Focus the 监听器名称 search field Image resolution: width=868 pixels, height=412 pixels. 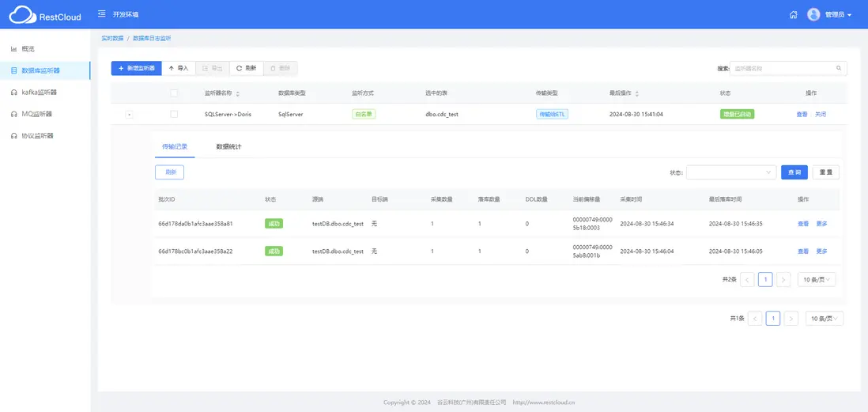(x=788, y=68)
